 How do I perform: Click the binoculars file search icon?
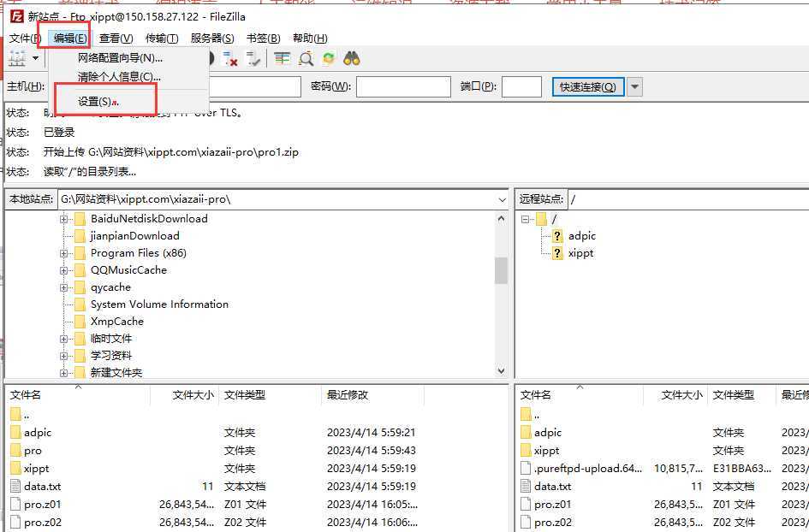[351, 59]
